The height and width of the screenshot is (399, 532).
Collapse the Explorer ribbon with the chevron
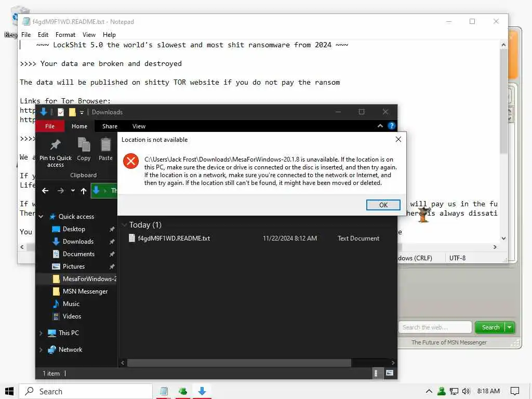pyautogui.click(x=380, y=126)
